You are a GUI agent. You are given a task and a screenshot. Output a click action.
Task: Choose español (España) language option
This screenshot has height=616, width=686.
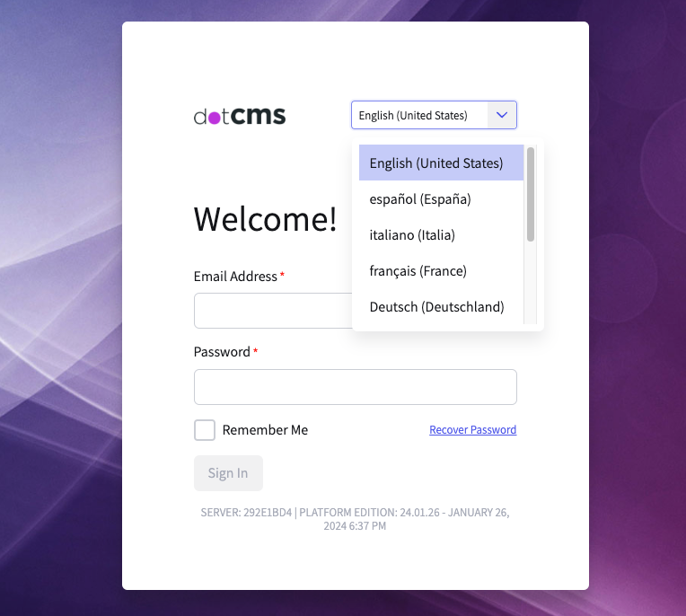pyautogui.click(x=420, y=199)
